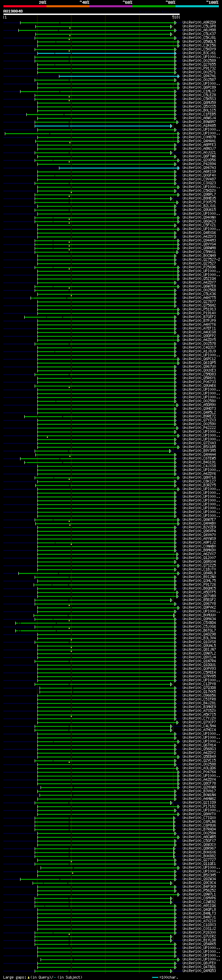The width and height of the screenshot is (222, 980).
Task: Click the purple ~60% identity color band
Action: (x=111, y=6)
